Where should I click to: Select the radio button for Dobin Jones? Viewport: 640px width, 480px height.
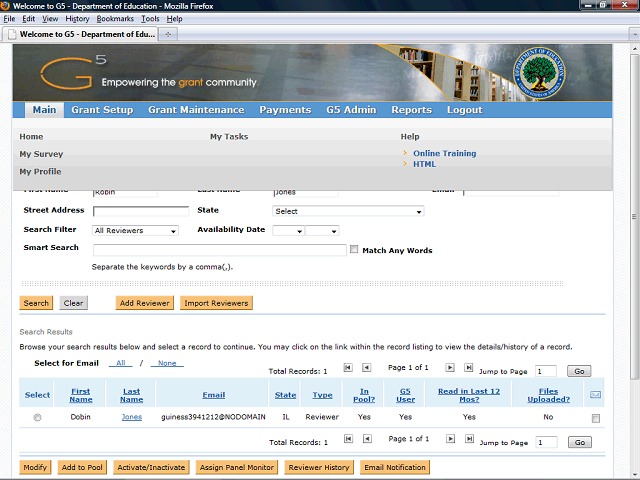(37, 417)
